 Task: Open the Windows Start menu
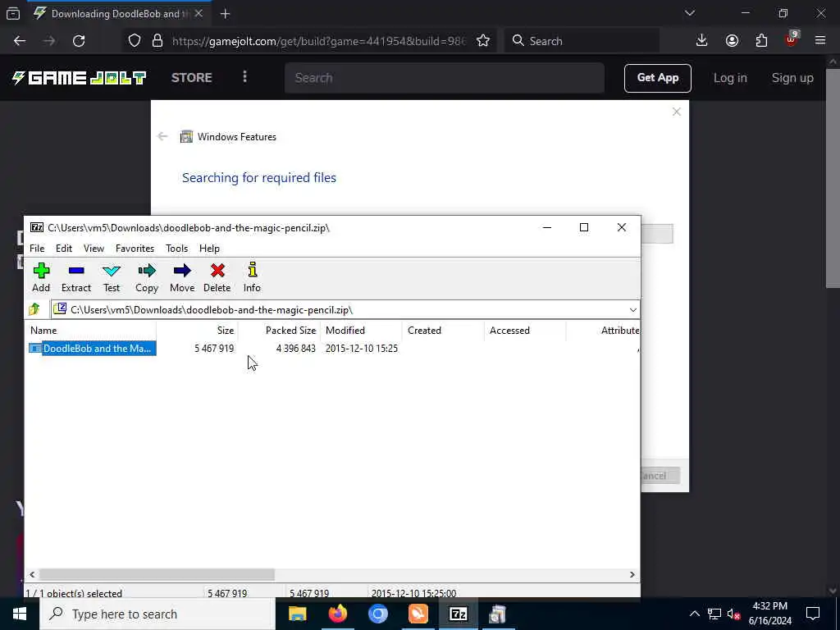coord(20,614)
